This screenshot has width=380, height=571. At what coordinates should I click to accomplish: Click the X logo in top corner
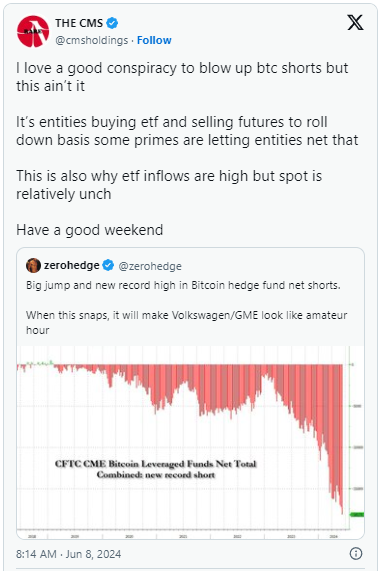(x=355, y=23)
